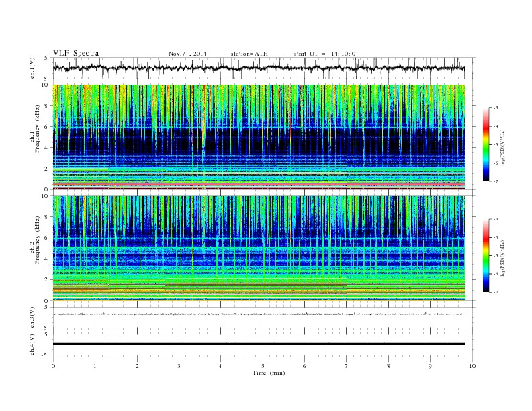Click time axis tick label '7'
This screenshot has width=532, height=411.
[347, 366]
